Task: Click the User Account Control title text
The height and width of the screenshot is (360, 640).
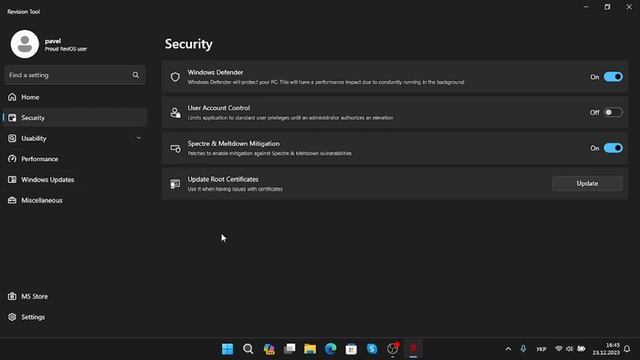Action: coord(218,108)
